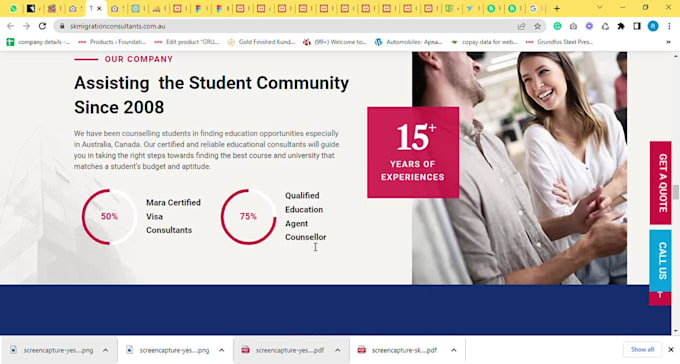Screen dimensions: 680x364
Task: Open the 'Products - Foundati...' bookmark
Action: click(112, 42)
